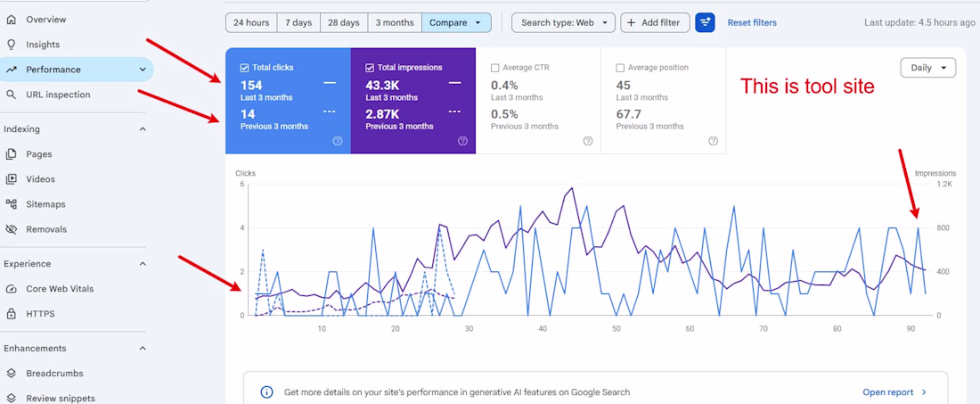Select the 24 hours date range
The width and height of the screenshot is (980, 404).
pyautogui.click(x=251, y=22)
